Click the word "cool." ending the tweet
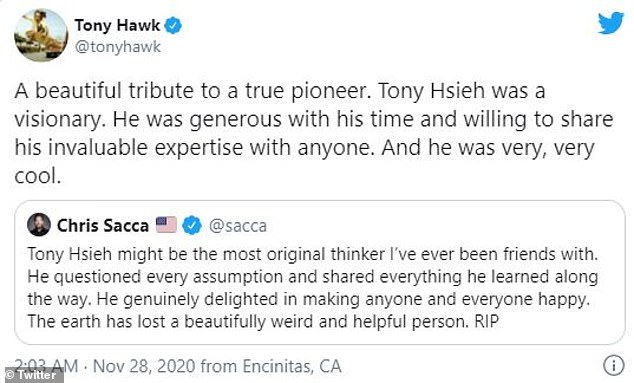The width and height of the screenshot is (634, 383). click(38, 176)
